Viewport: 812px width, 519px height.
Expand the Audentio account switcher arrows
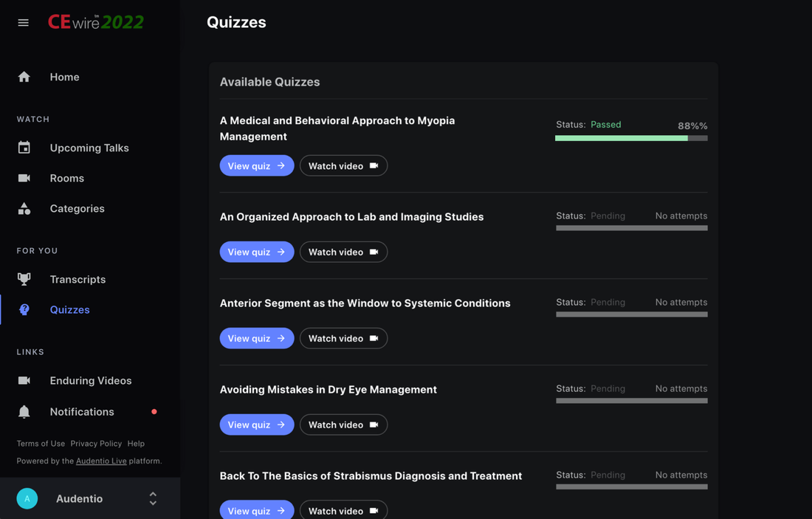click(153, 499)
